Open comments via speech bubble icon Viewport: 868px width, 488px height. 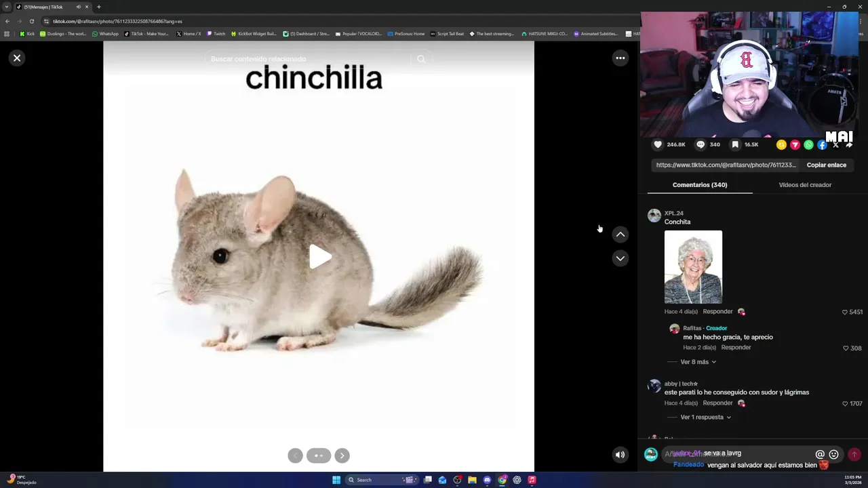coord(701,144)
